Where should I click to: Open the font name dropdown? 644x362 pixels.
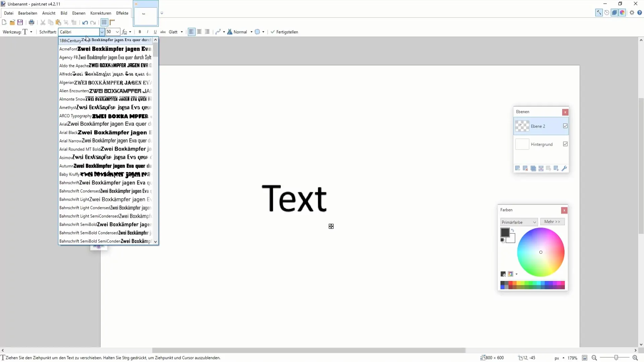(x=101, y=32)
